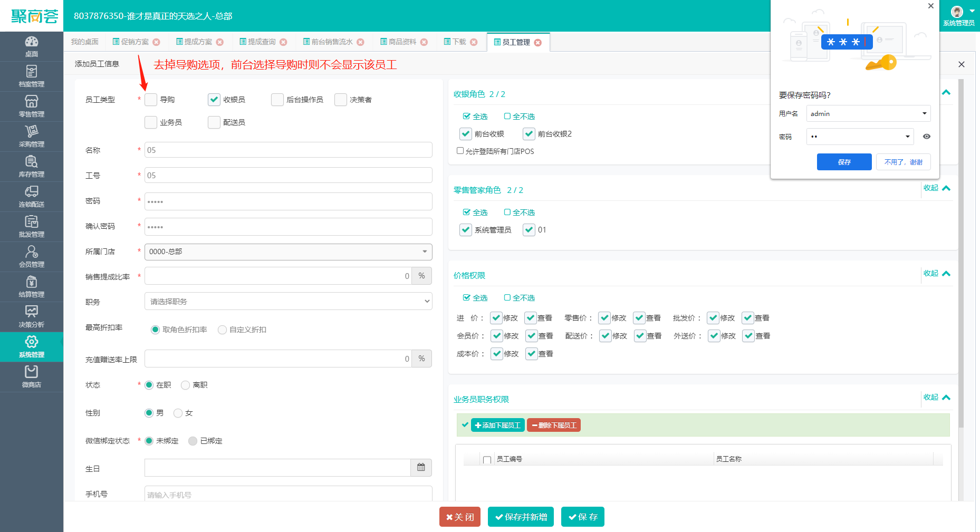The height and width of the screenshot is (532, 980).
Task: Click the 保存并新增 button
Action: (x=521, y=517)
